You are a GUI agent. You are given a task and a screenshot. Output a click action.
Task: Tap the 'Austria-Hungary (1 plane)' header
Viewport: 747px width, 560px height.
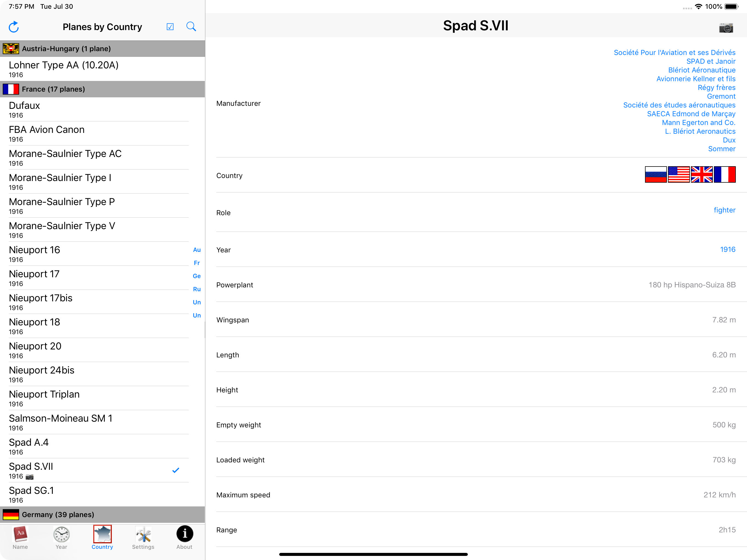click(102, 49)
